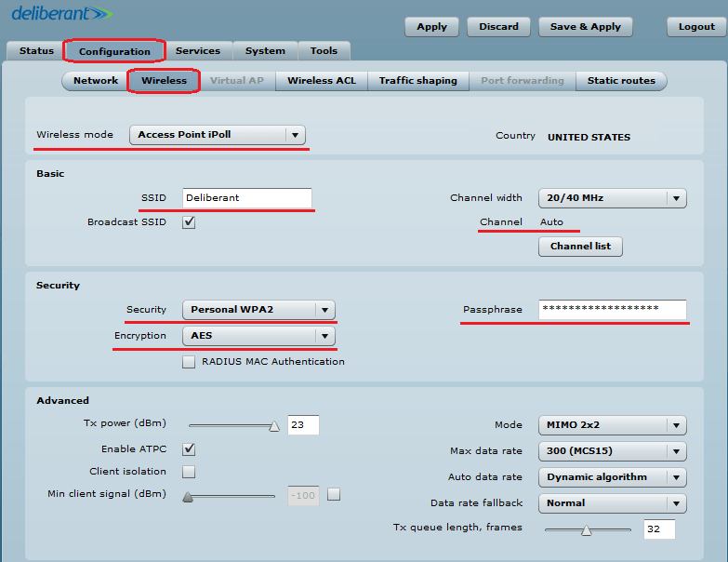
Task: Enable the Min client signal checkbox
Action: (334, 494)
